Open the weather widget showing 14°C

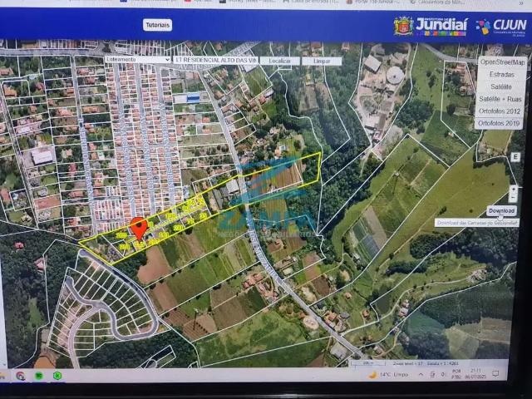(388, 375)
